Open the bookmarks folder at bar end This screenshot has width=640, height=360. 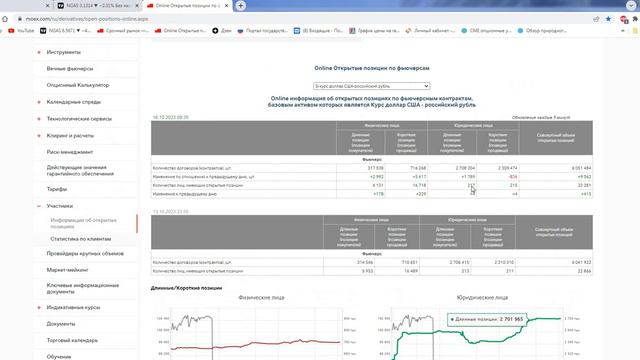pos(636,31)
